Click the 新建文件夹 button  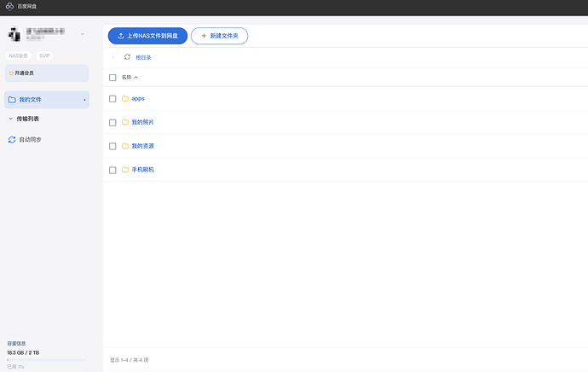pos(219,36)
